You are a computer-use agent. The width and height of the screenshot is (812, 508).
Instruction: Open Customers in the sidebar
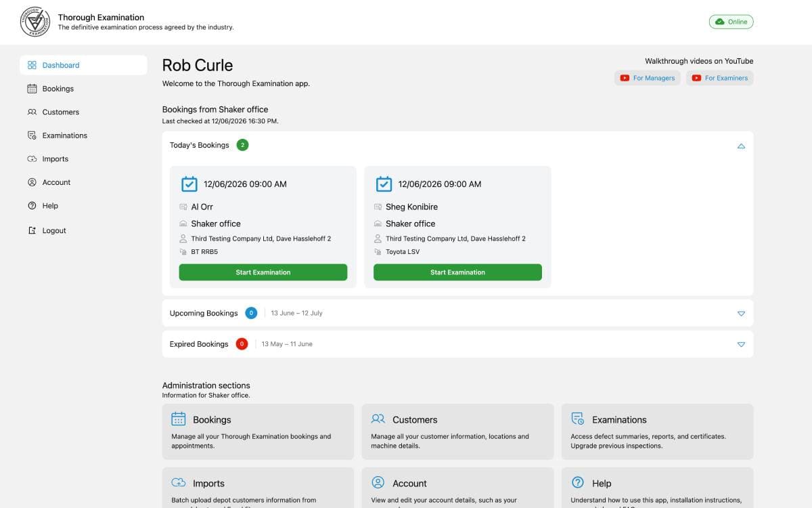tap(83, 112)
